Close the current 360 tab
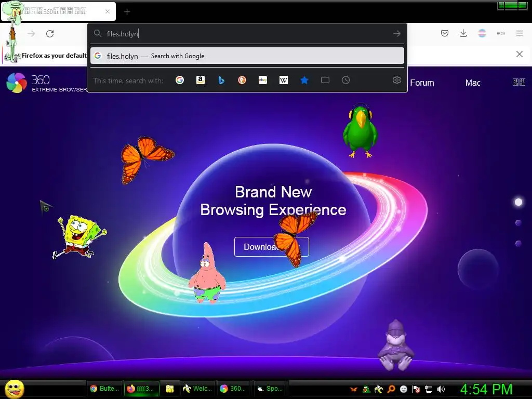Viewport: 532px width, 399px height. (108, 11)
